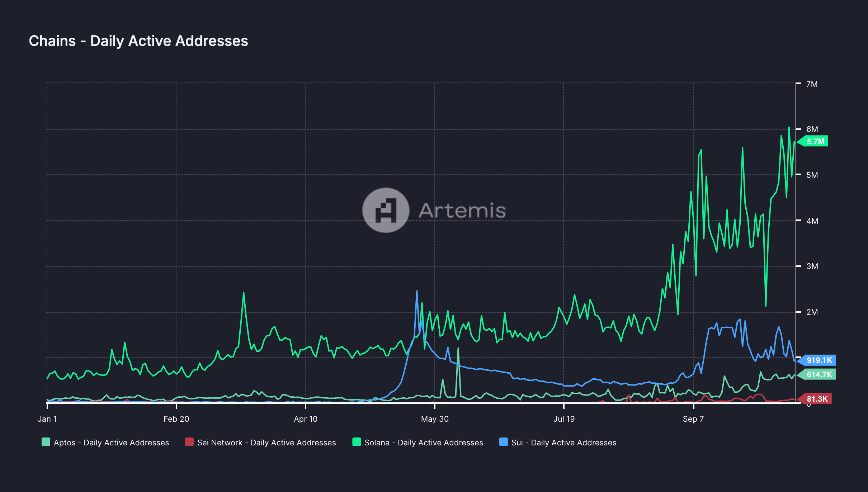
Task: Click the Apr 10 x-axis label
Action: point(306,419)
